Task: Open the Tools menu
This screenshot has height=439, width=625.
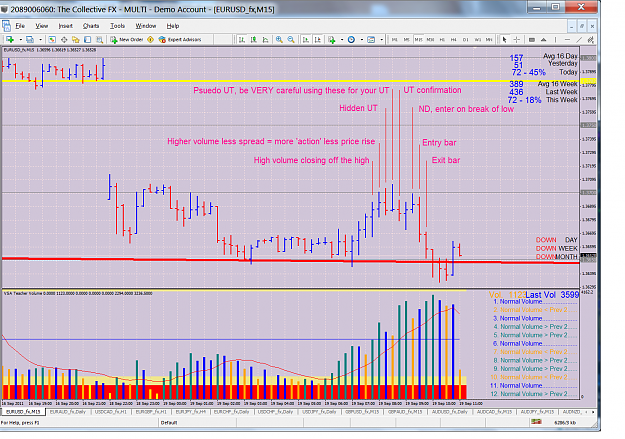Action: pyautogui.click(x=117, y=26)
